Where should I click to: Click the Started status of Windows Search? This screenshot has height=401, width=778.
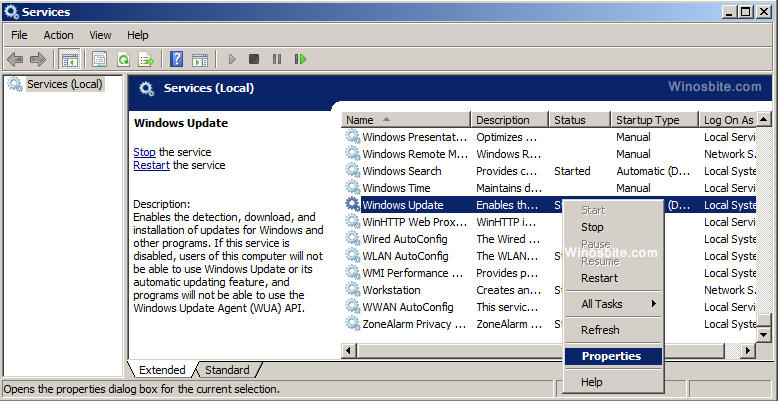coord(572,171)
